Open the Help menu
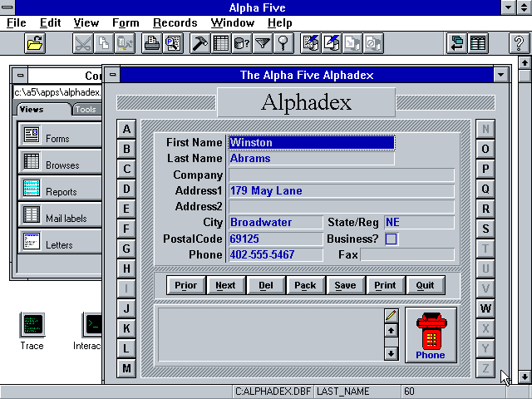 (x=279, y=22)
